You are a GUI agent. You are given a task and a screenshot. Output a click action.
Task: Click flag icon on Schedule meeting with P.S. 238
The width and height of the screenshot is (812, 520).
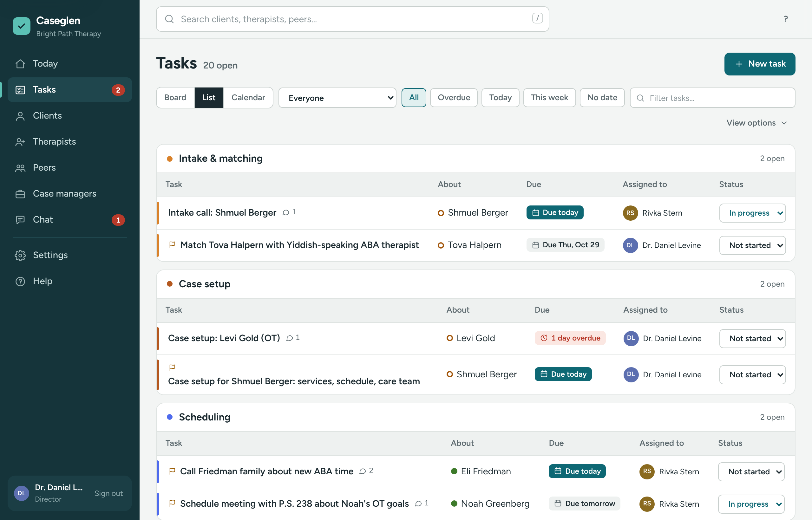coord(172,504)
